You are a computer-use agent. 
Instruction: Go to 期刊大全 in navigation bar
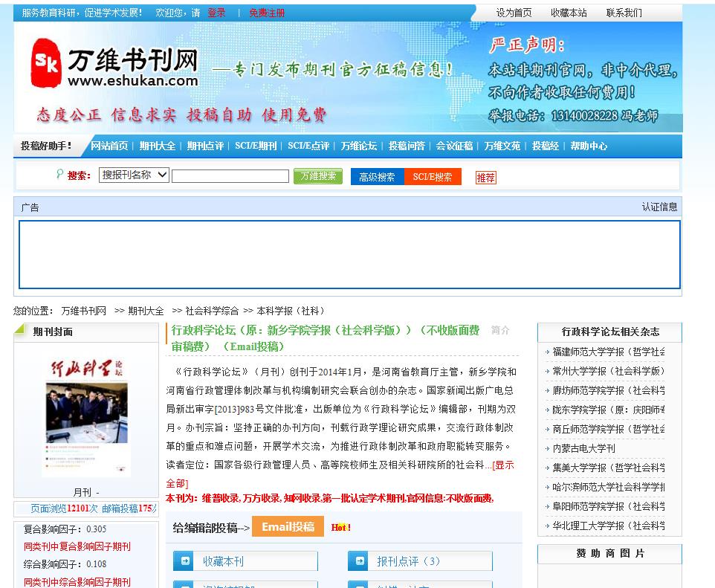(x=158, y=146)
